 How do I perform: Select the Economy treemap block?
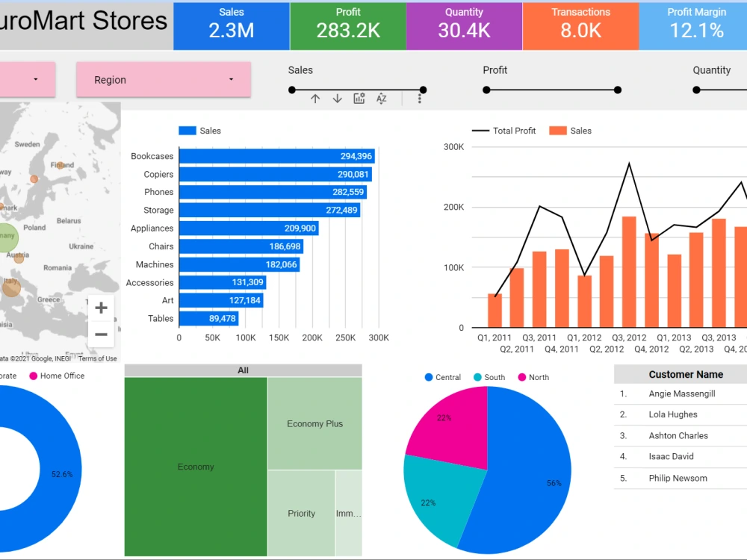[x=196, y=467]
